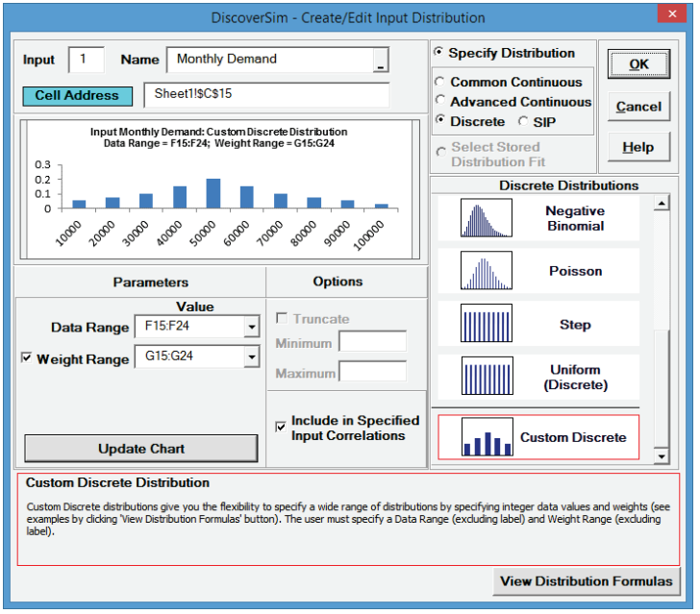Click the Step label

point(575,325)
